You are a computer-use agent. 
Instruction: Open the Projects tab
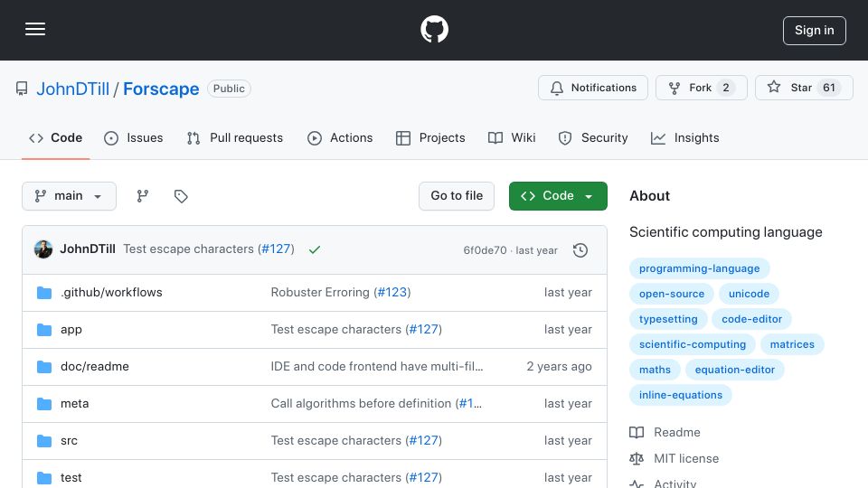click(x=430, y=137)
